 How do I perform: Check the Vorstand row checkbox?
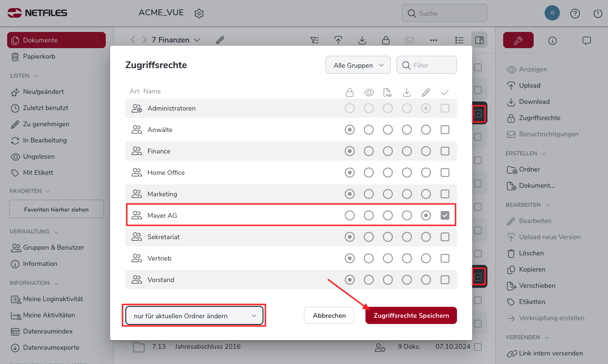coord(445,280)
